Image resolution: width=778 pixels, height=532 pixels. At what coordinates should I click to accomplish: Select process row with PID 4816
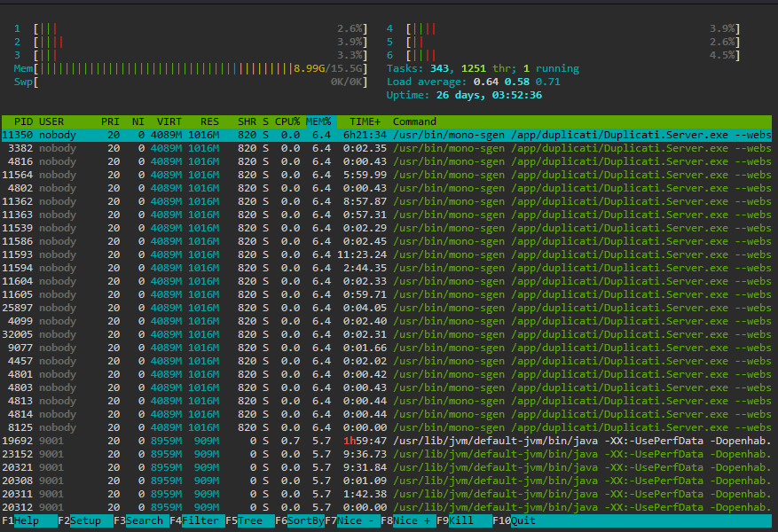(387, 161)
